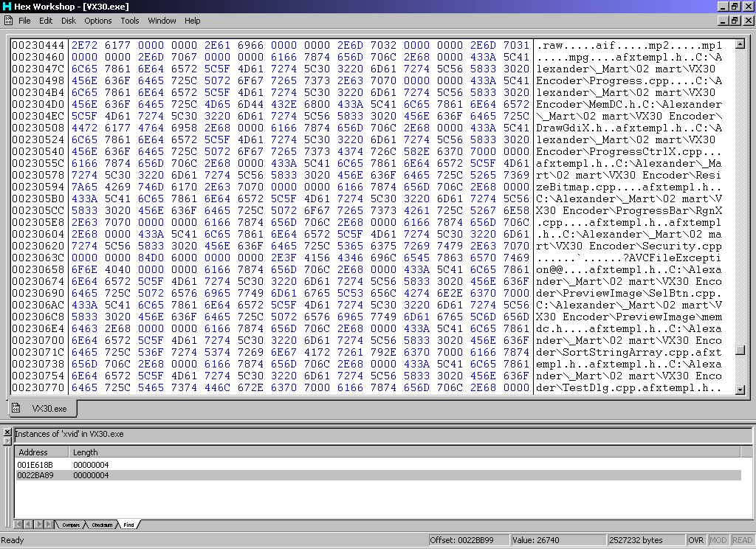Open the Options menu
Image resolution: width=756 pixels, height=549 pixels.
[98, 21]
